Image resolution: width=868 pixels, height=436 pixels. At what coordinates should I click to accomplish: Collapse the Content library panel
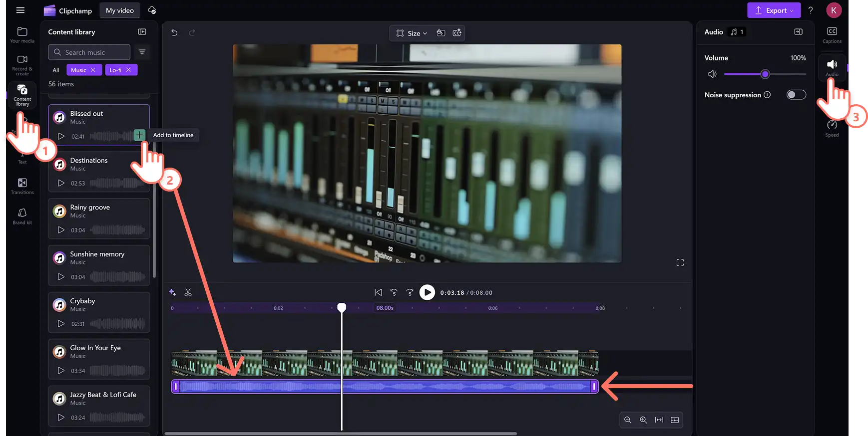tap(142, 32)
